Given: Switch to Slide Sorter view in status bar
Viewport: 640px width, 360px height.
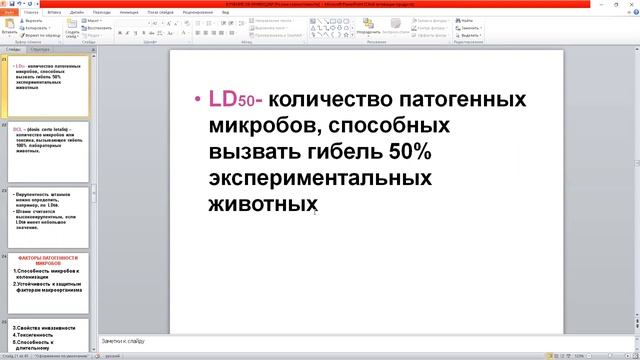Looking at the screenshot, I should (556, 356).
